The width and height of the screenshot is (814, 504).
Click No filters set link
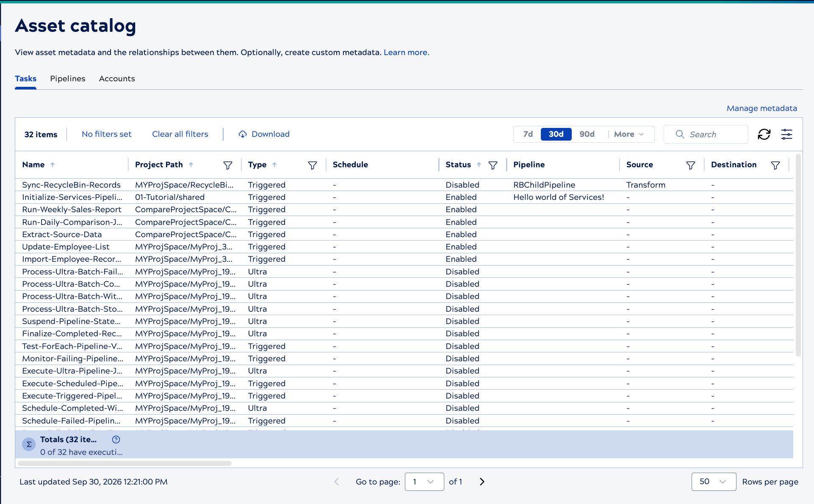[107, 134]
